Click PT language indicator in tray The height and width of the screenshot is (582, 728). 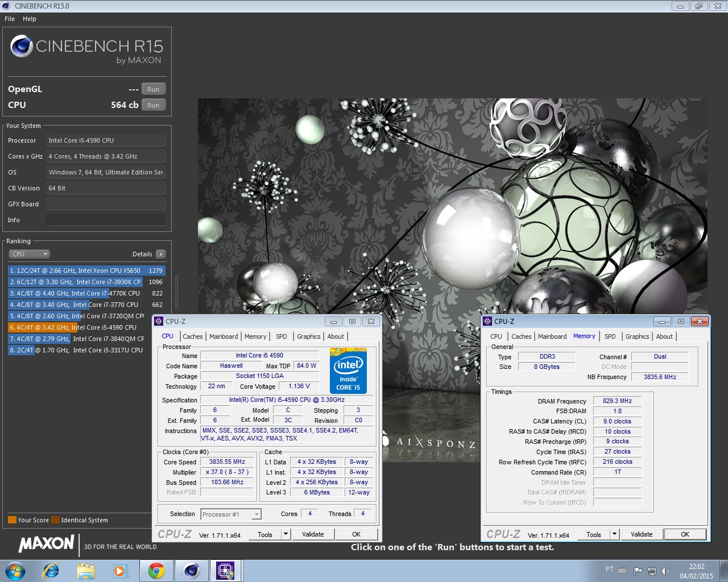[610, 569]
